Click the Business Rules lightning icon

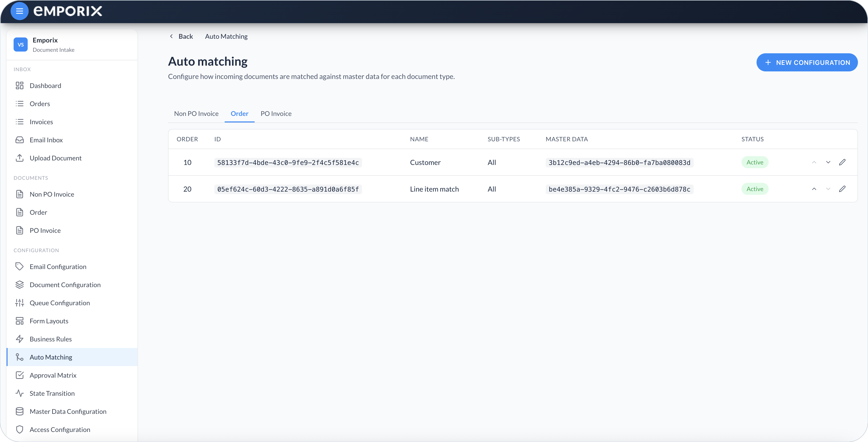[x=20, y=339]
